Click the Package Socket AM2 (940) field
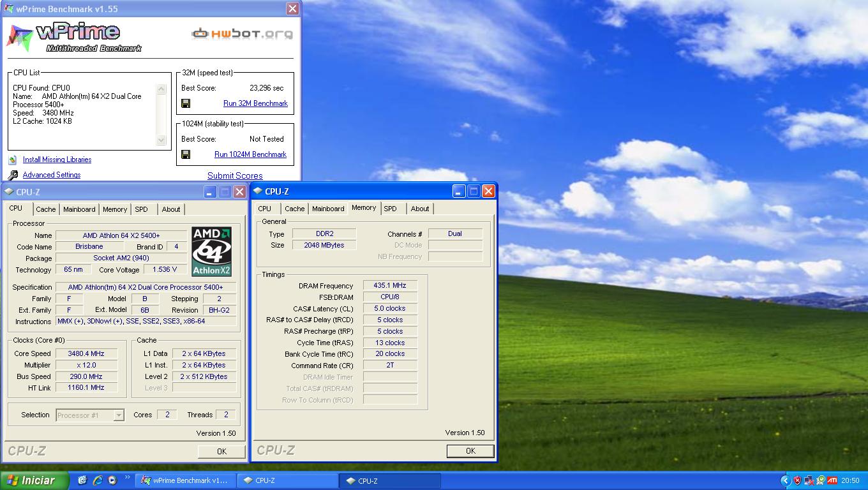 [121, 258]
